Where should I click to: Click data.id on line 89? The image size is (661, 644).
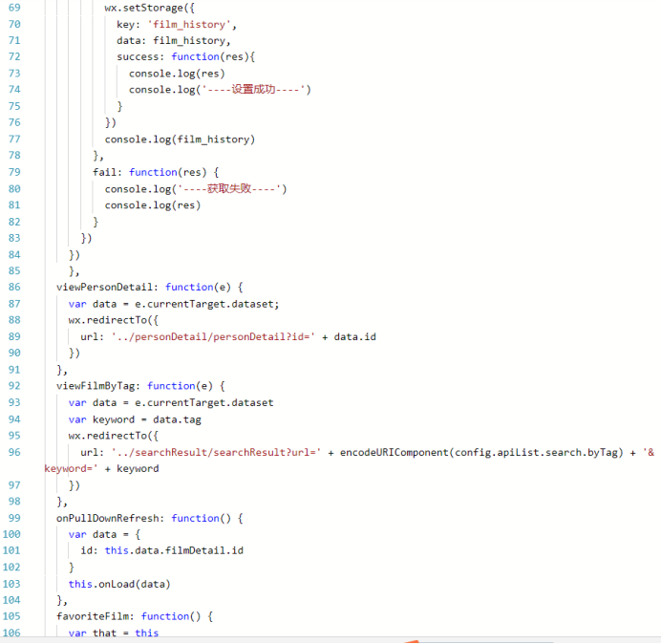pos(355,337)
